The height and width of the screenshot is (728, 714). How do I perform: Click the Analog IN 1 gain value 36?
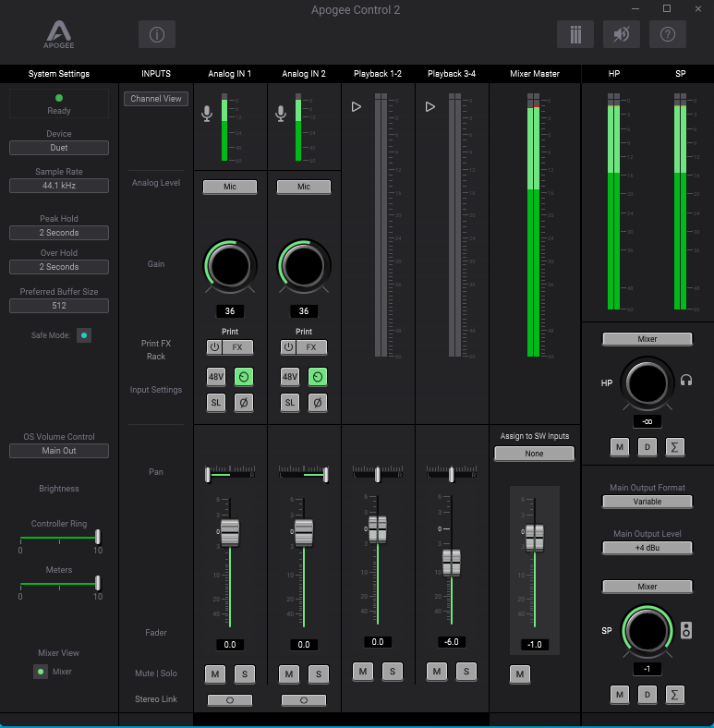[230, 311]
